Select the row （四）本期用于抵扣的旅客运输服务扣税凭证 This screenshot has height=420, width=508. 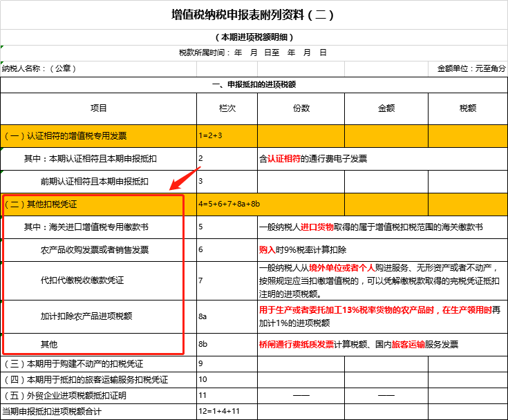(x=98, y=380)
